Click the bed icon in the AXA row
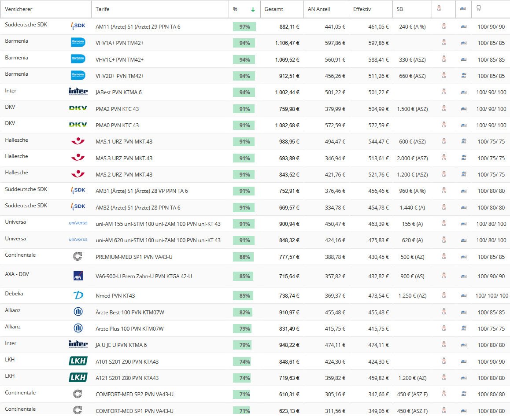 pyautogui.click(x=463, y=276)
